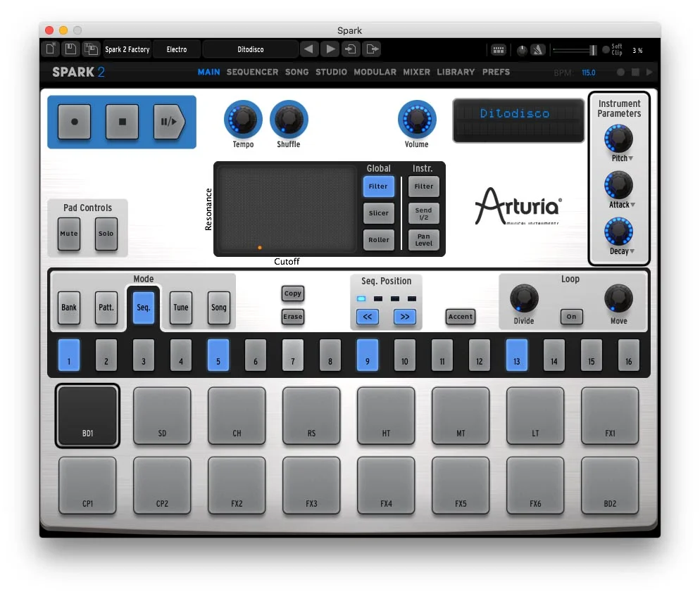This screenshot has height=594, width=700.
Task: Click the Cutoff/Resonance XY touchpad
Action: [x=287, y=209]
